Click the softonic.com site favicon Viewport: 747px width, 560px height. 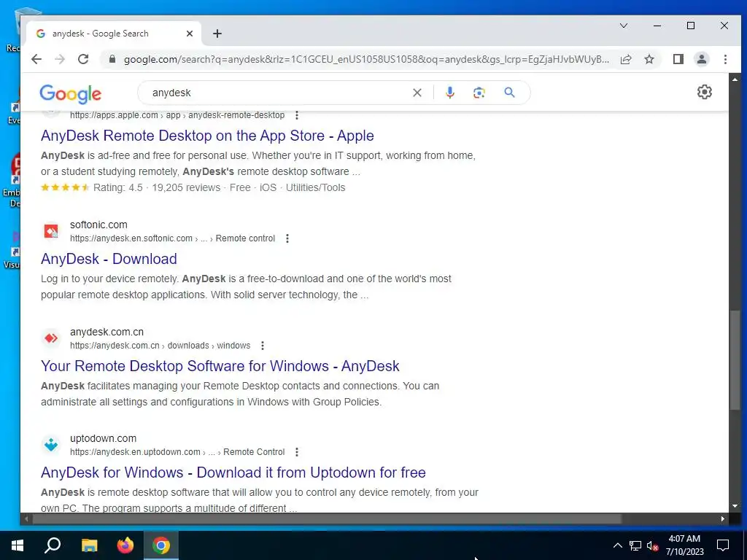(x=51, y=231)
